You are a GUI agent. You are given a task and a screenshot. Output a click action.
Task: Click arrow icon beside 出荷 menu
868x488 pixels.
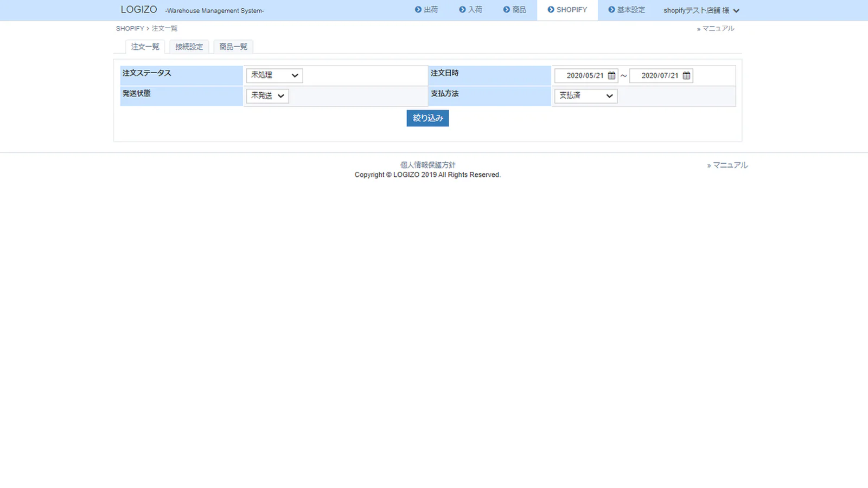418,10
